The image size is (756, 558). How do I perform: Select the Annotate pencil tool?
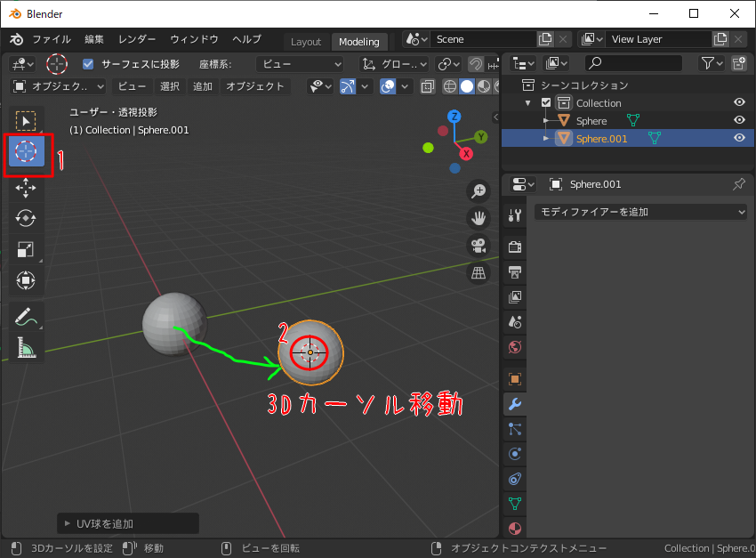[26, 317]
